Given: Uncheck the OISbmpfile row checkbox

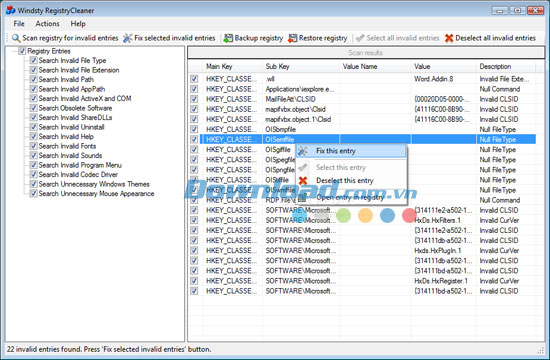Looking at the screenshot, I should click(x=194, y=129).
